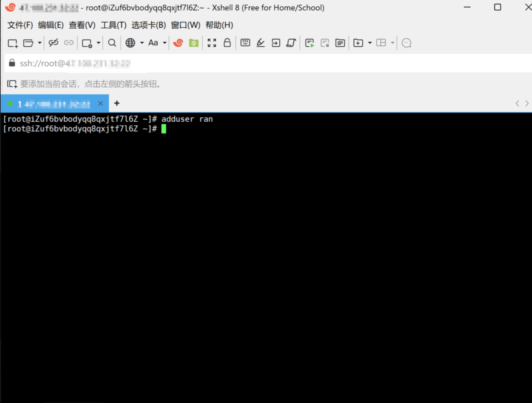
Task: Open the Find search tool
Action: [112, 43]
